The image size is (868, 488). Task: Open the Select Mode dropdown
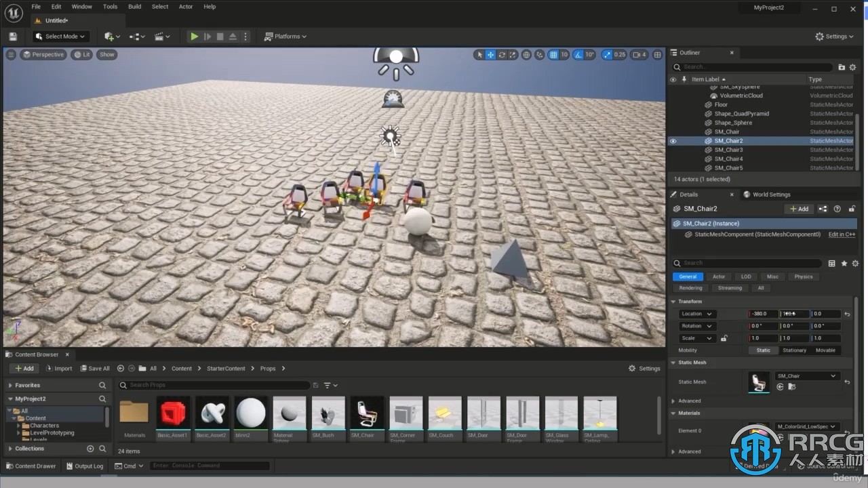[61, 37]
